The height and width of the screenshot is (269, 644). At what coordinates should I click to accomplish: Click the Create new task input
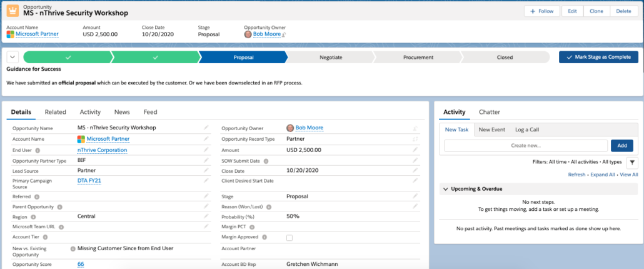tap(526, 145)
